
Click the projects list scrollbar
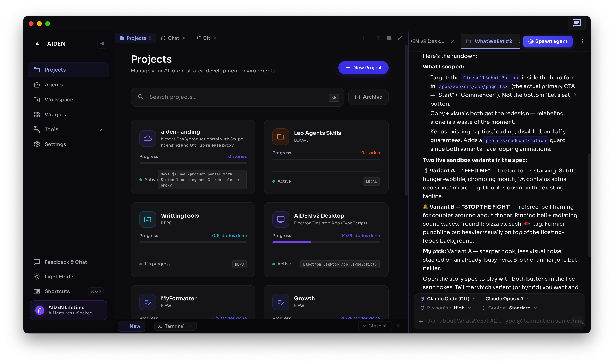coord(406,120)
